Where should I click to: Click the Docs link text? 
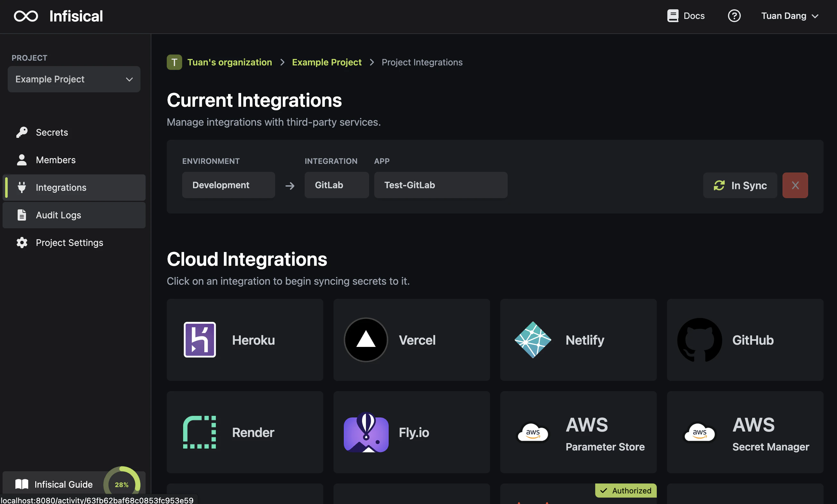click(694, 16)
